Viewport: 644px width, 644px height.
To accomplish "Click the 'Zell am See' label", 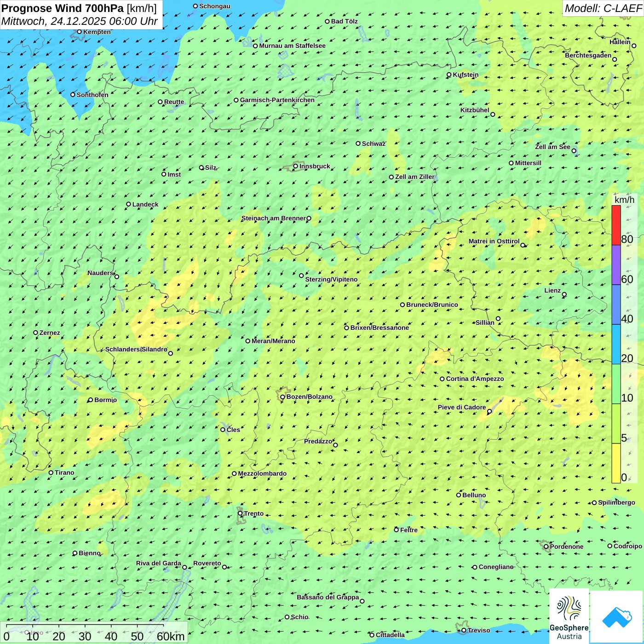I will point(552,147).
